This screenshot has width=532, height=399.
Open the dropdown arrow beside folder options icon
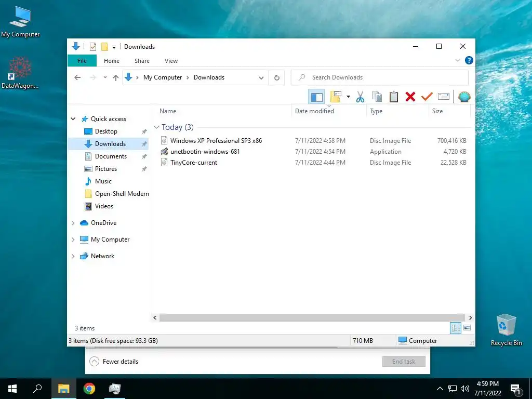pos(348,97)
